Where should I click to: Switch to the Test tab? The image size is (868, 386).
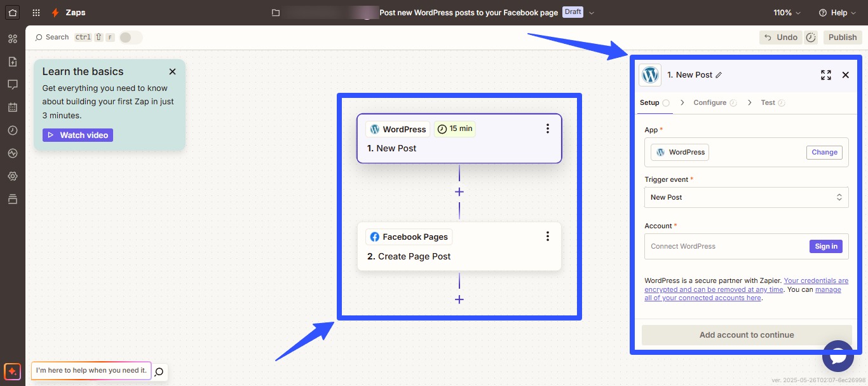click(x=768, y=102)
